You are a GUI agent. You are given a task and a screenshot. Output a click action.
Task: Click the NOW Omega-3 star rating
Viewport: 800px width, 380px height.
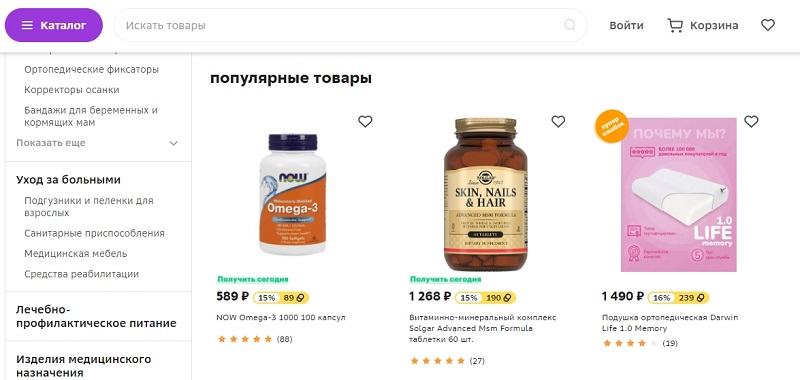pyautogui.click(x=245, y=339)
